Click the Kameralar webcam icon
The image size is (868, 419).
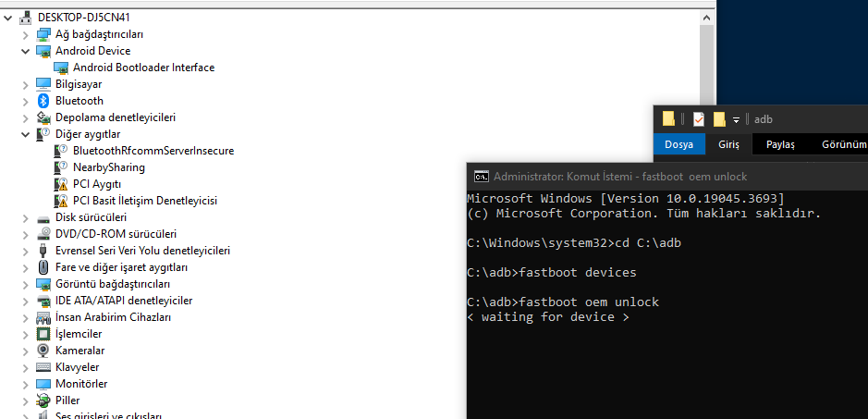(43, 351)
